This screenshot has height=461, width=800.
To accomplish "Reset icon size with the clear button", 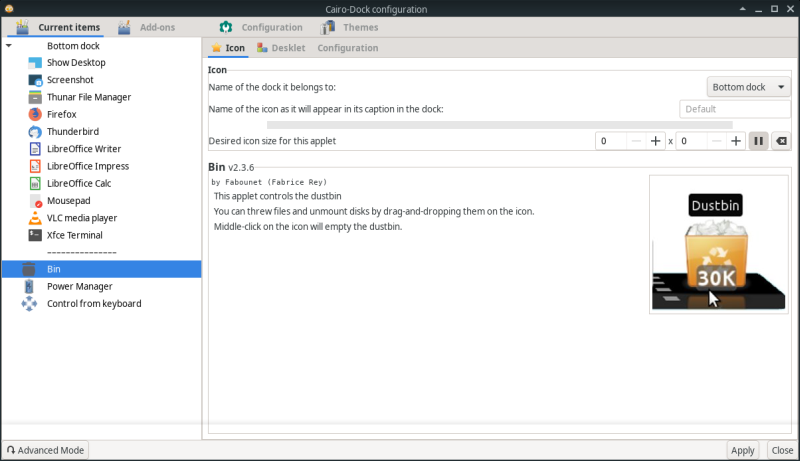I will 781,141.
